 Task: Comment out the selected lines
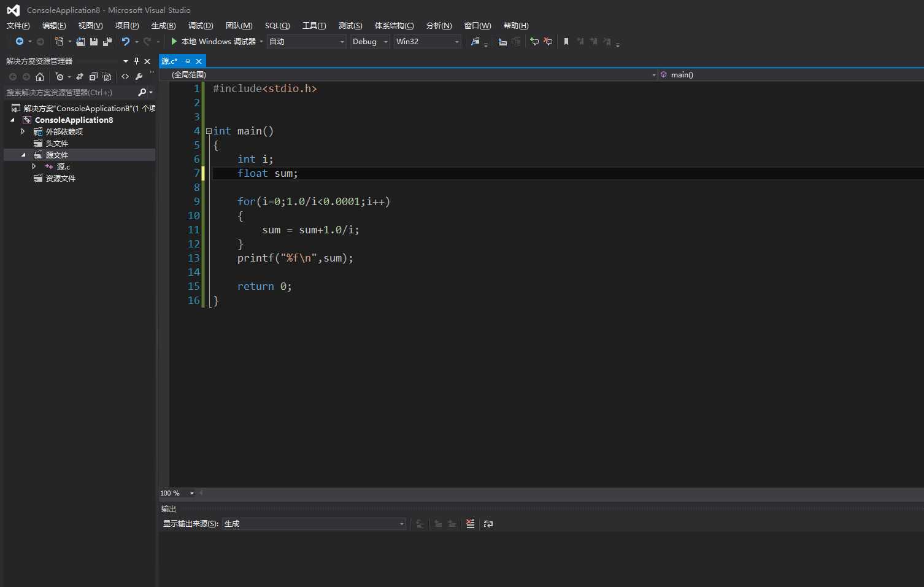coord(534,42)
